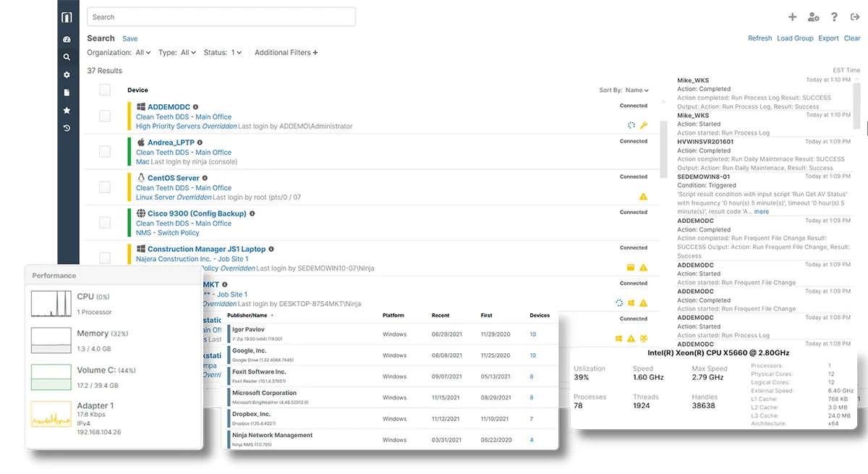Click Igor Pavlov devices count 10
868x474 pixels.
pyautogui.click(x=533, y=334)
